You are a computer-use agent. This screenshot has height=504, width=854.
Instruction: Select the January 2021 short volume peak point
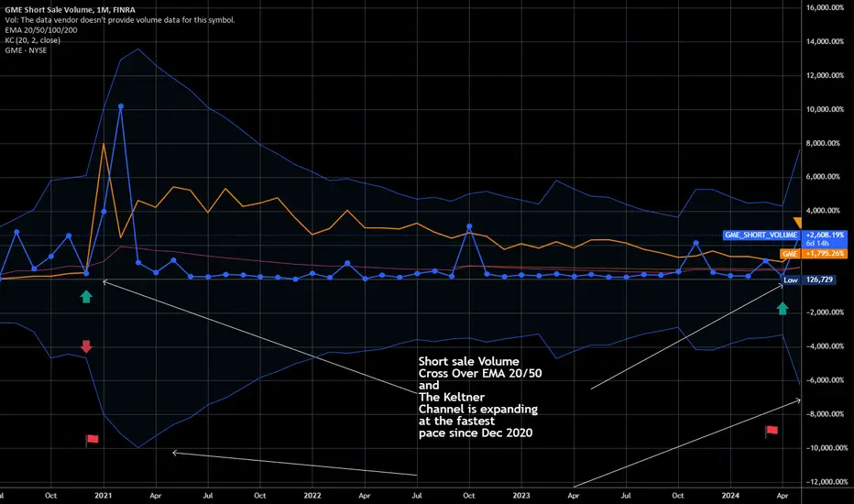point(120,106)
